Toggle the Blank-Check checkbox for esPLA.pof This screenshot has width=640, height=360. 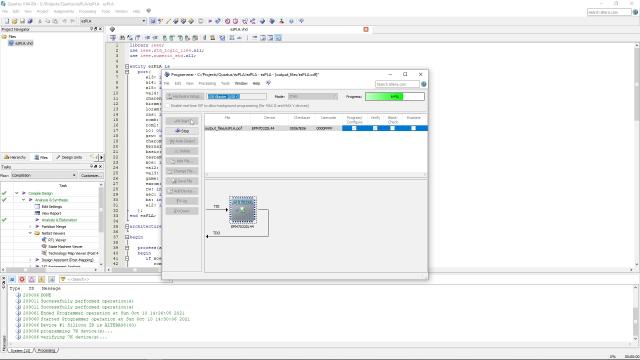pos(392,128)
